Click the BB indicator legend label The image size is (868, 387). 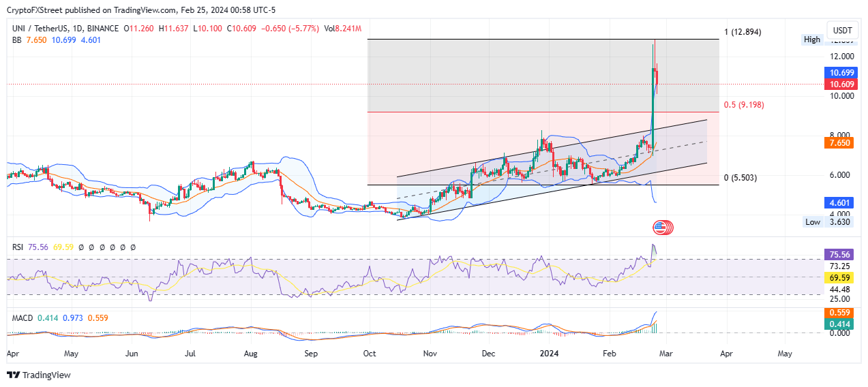click(18, 40)
